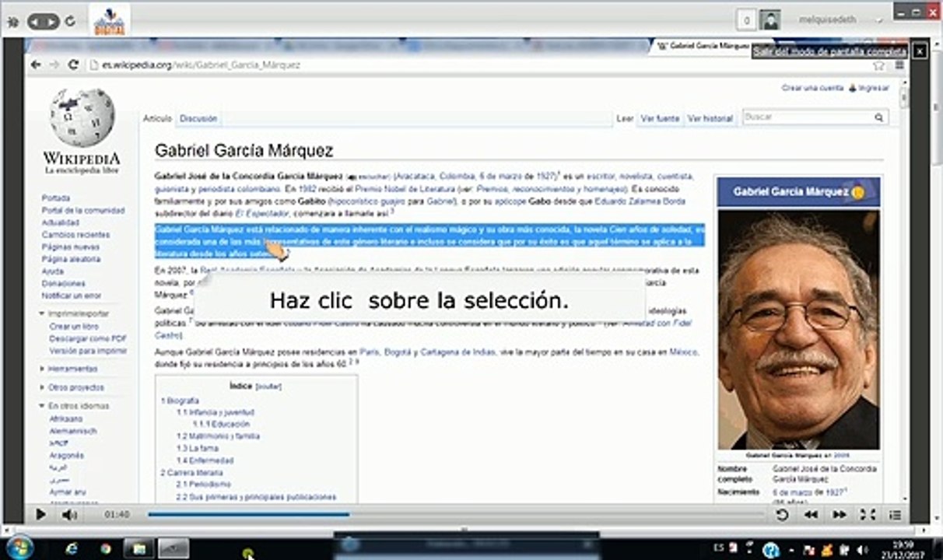Open the Ver fuente tab

(x=660, y=118)
